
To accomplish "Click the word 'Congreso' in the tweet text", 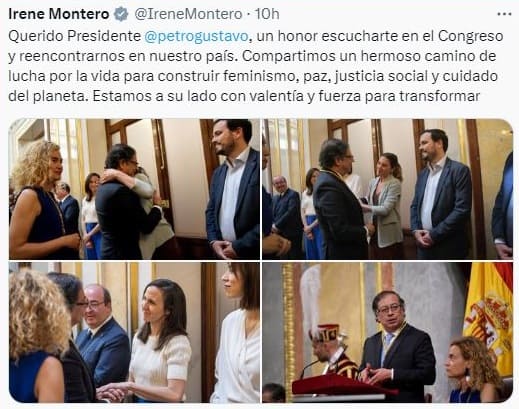I will click(x=470, y=36).
